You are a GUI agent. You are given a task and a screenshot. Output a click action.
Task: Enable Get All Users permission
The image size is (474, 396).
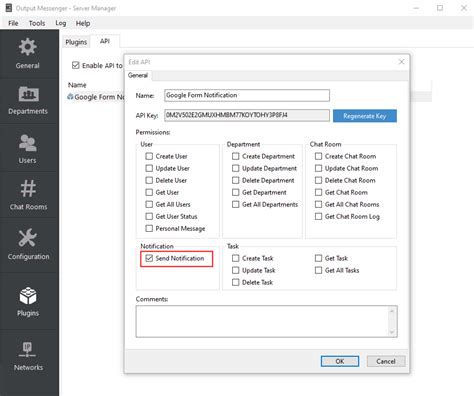pyautogui.click(x=149, y=204)
